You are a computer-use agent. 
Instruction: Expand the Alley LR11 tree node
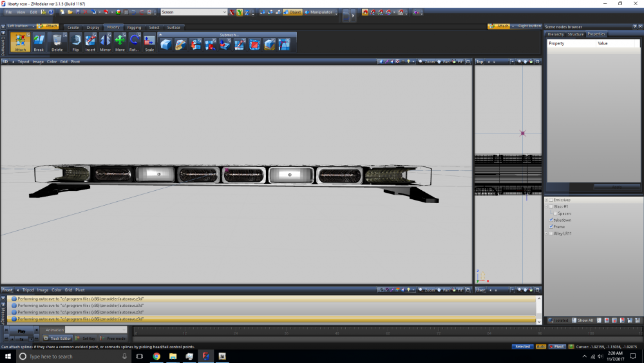click(x=547, y=233)
